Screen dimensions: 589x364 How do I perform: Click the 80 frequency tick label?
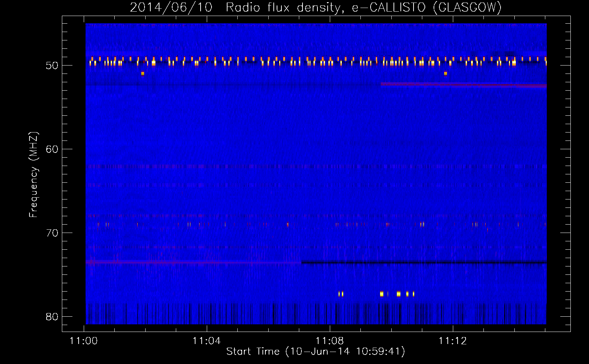52,317
